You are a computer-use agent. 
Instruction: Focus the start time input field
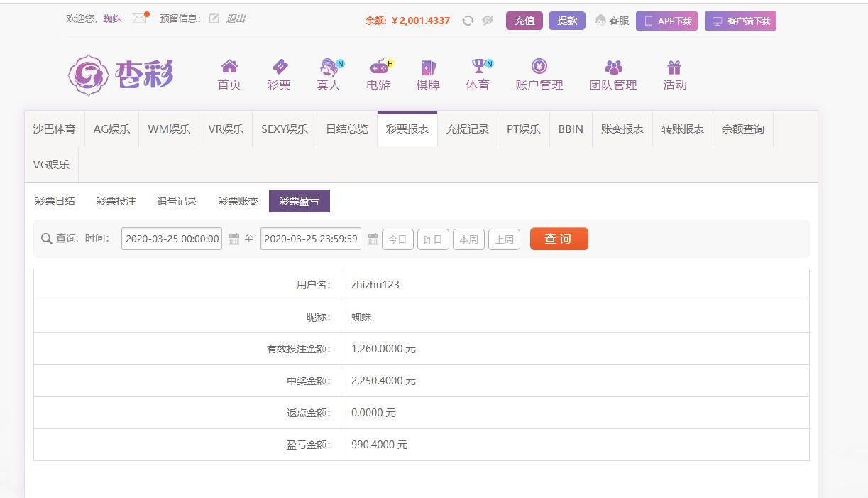(x=172, y=239)
